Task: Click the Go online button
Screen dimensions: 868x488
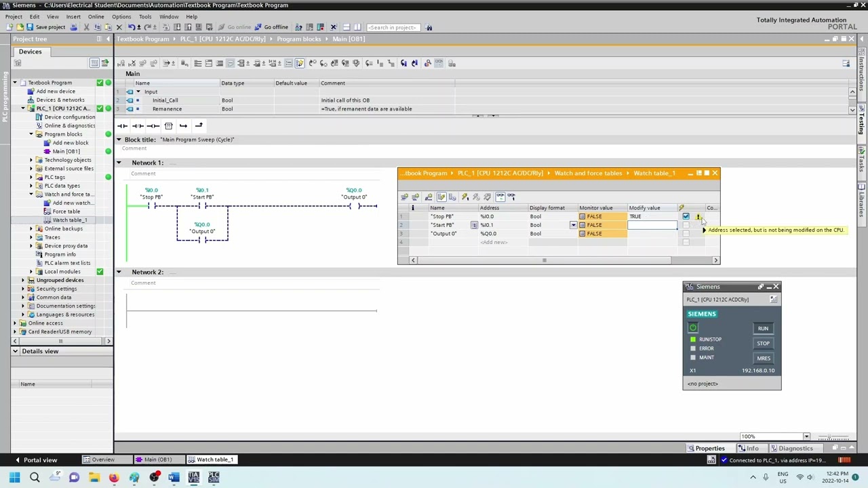Action: tap(235, 27)
